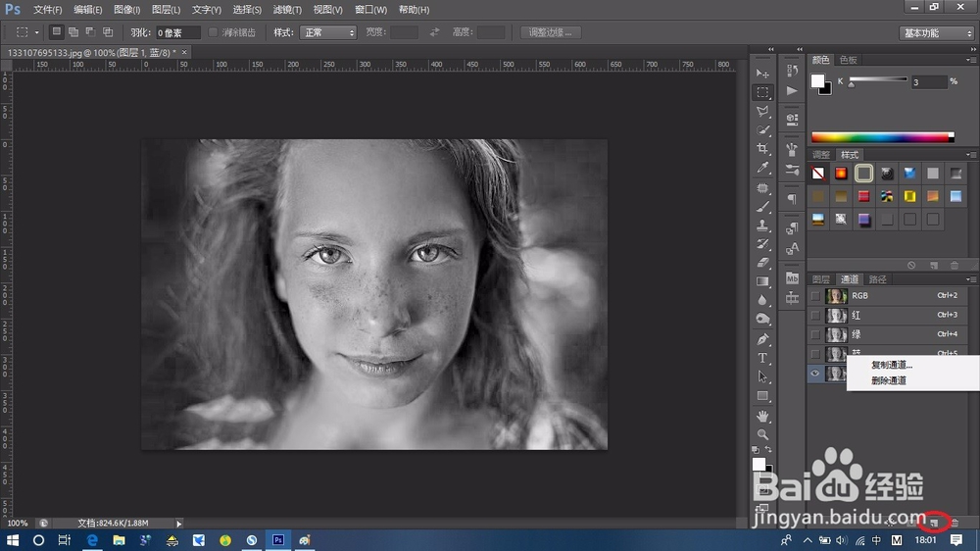Open the Paragraph panel icon
Viewport: 980px width, 551px height.
coord(792,199)
